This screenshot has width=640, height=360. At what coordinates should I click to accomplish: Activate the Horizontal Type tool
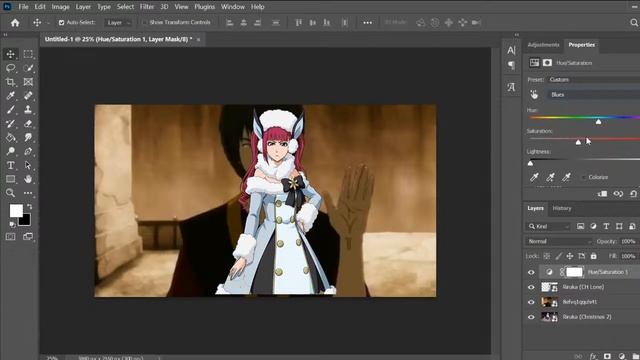click(11, 165)
